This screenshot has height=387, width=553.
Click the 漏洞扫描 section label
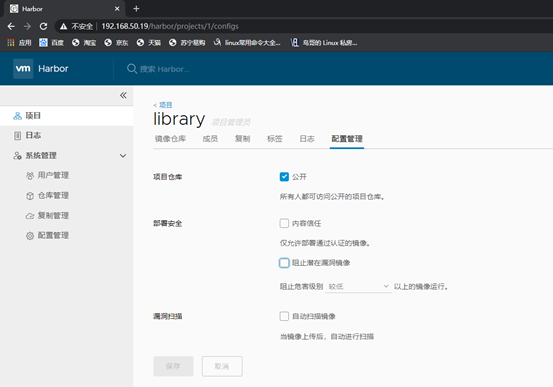[168, 316]
